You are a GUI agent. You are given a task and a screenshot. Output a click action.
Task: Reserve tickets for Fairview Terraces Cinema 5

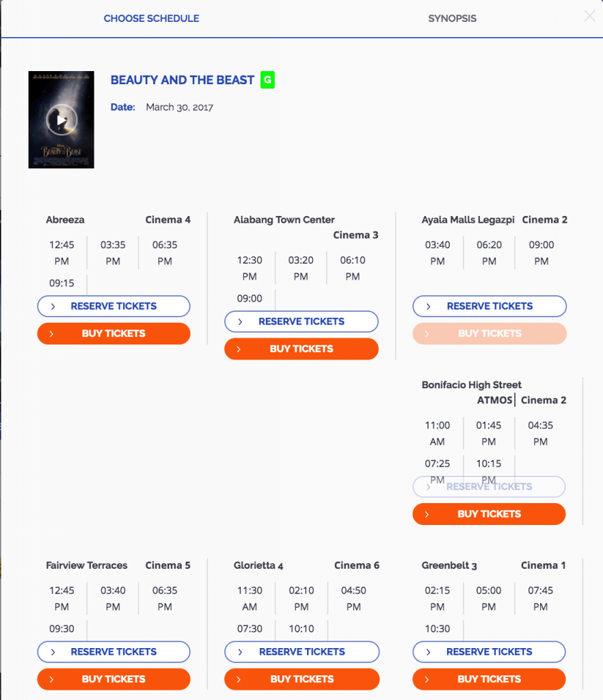click(x=113, y=651)
